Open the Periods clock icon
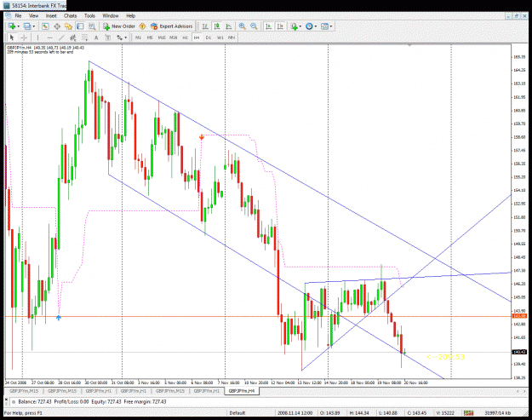The image size is (532, 420). click(309, 26)
